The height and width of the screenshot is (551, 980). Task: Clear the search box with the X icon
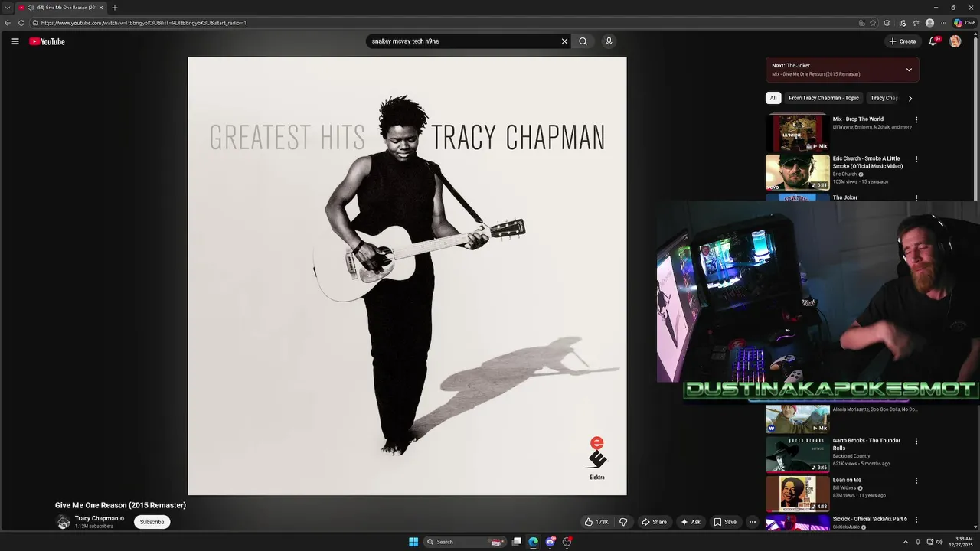(x=564, y=41)
